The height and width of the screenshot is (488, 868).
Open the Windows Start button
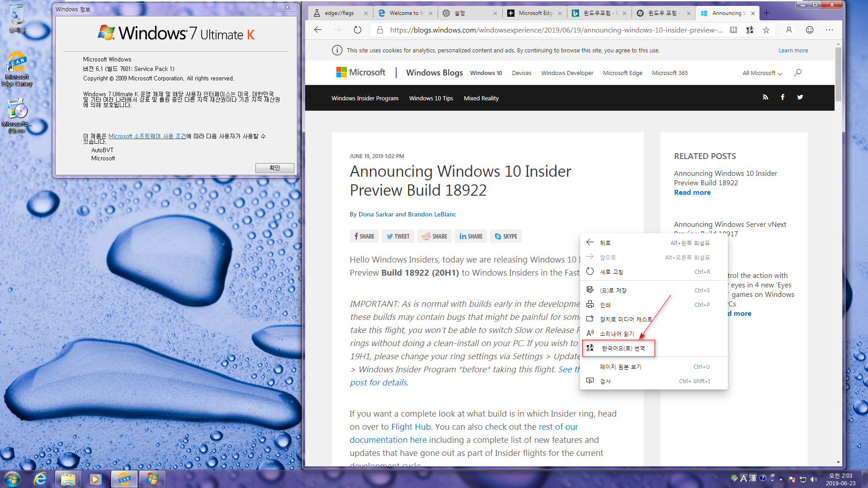(x=12, y=479)
